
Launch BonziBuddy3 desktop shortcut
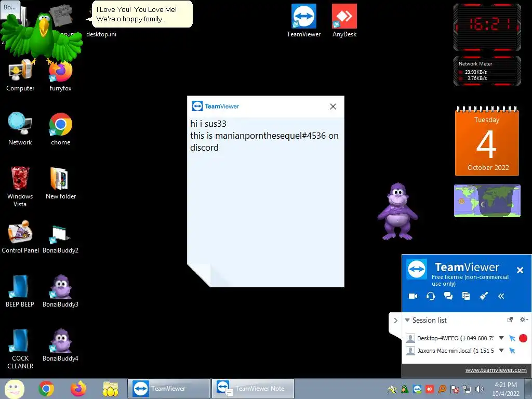(x=60, y=291)
